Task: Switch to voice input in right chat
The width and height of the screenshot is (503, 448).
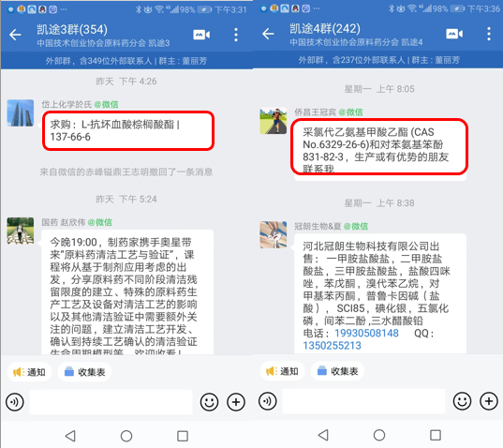Action: coord(268,401)
